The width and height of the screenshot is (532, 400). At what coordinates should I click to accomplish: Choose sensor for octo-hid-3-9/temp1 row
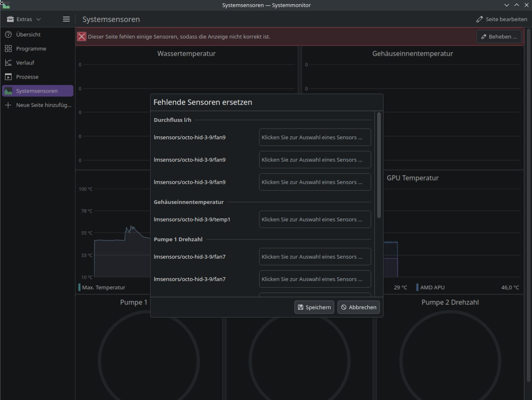(x=315, y=220)
